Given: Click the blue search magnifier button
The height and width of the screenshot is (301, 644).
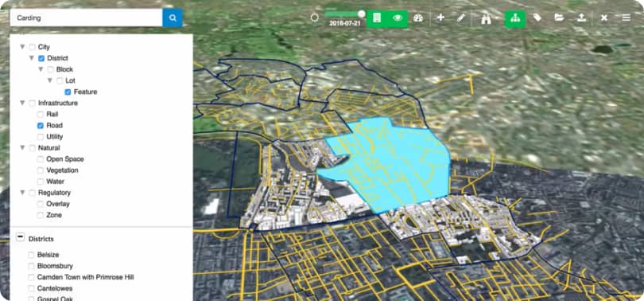Looking at the screenshot, I should coord(173,18).
